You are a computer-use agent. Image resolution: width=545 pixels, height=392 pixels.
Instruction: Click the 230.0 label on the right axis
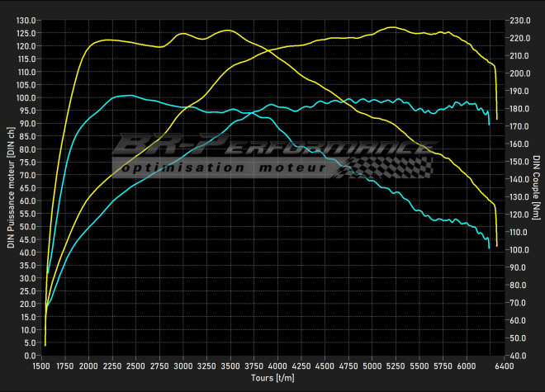(x=520, y=20)
